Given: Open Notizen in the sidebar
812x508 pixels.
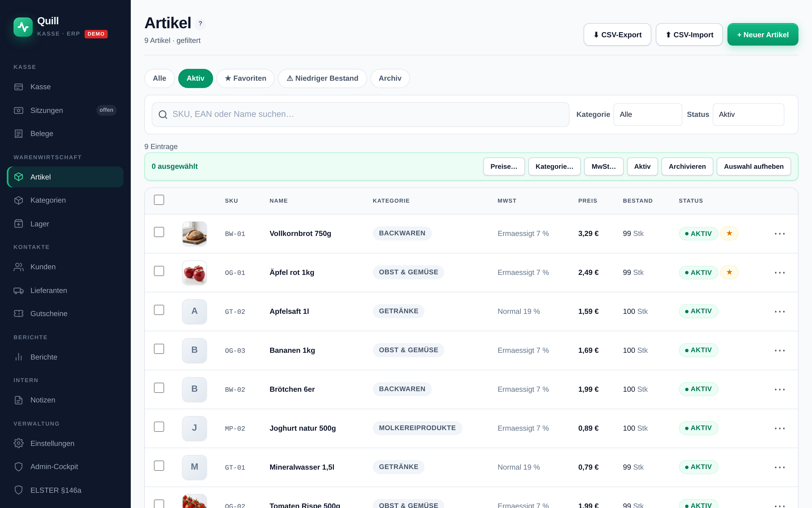Looking at the screenshot, I should click(x=65, y=400).
